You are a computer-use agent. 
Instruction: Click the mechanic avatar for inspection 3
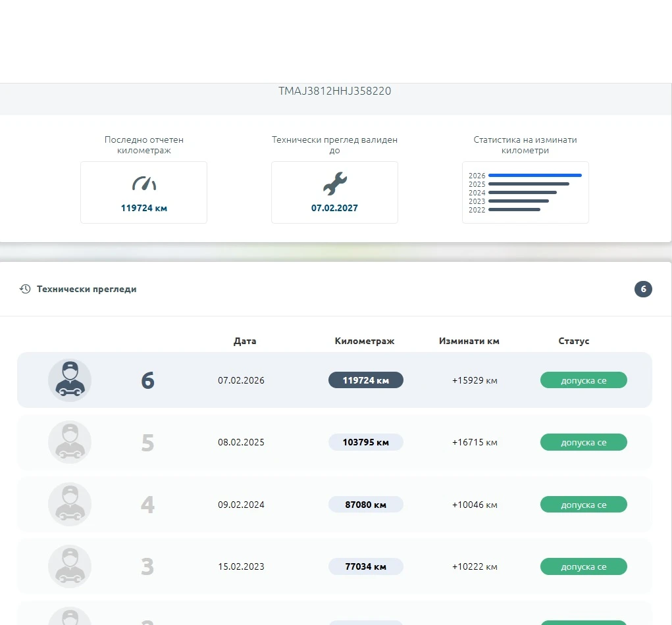click(x=70, y=566)
